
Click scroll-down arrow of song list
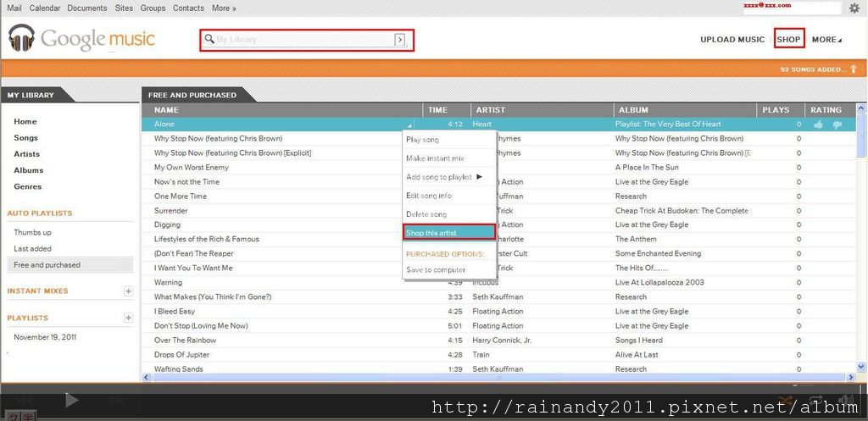tap(861, 366)
